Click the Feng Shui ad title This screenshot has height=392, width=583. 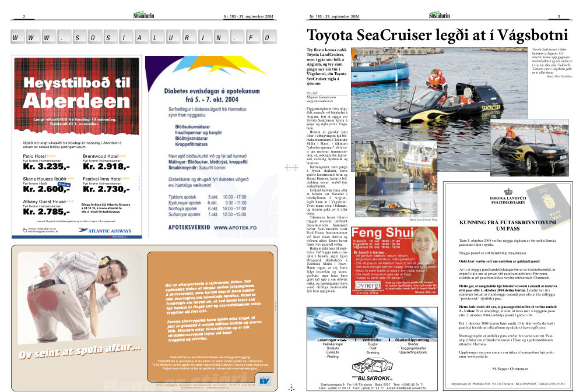[x=382, y=232]
